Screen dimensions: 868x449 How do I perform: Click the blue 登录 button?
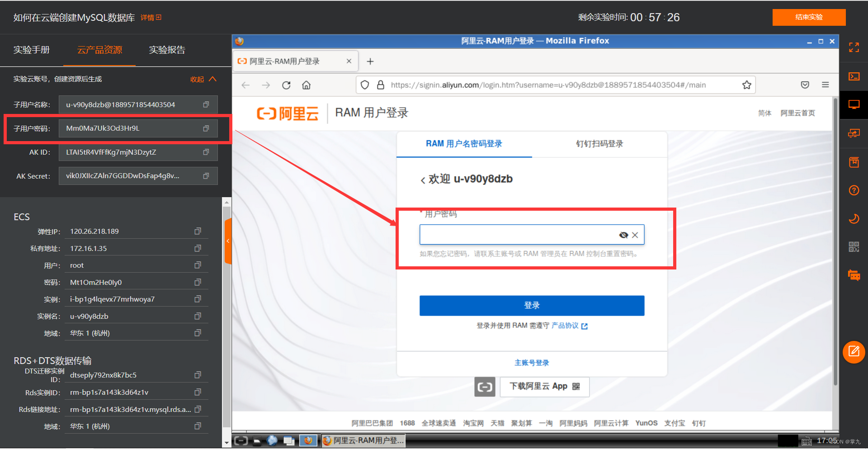pyautogui.click(x=532, y=305)
